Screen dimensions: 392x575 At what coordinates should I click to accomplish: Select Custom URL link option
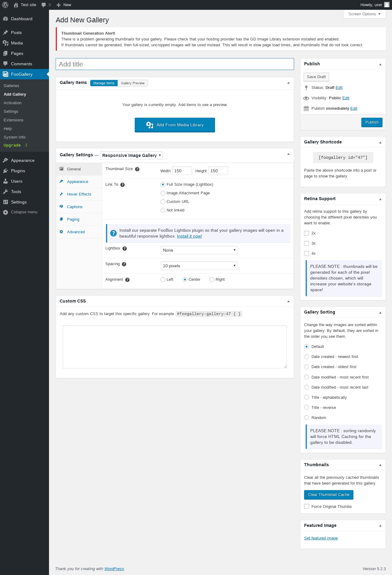[163, 202]
